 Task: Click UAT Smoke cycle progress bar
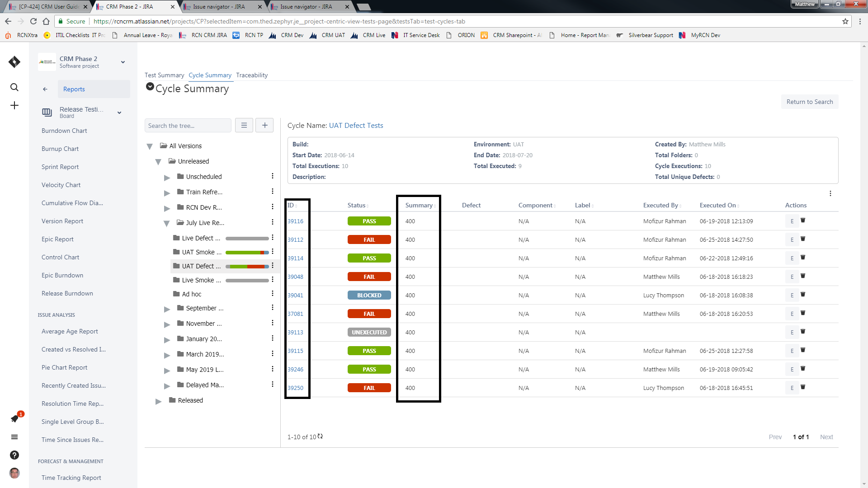247,253
